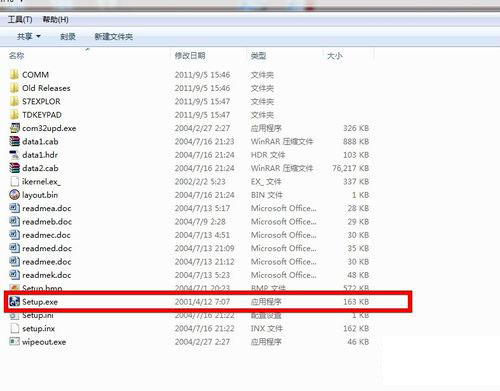Select readmek.doc Word document icon
Screen dimensions: 500x391
click(15, 275)
